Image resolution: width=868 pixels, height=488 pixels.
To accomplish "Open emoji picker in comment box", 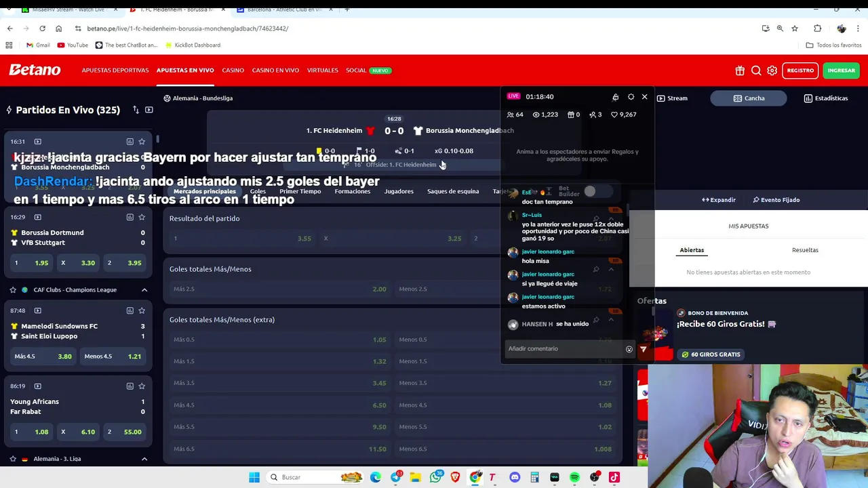I will pyautogui.click(x=629, y=350).
